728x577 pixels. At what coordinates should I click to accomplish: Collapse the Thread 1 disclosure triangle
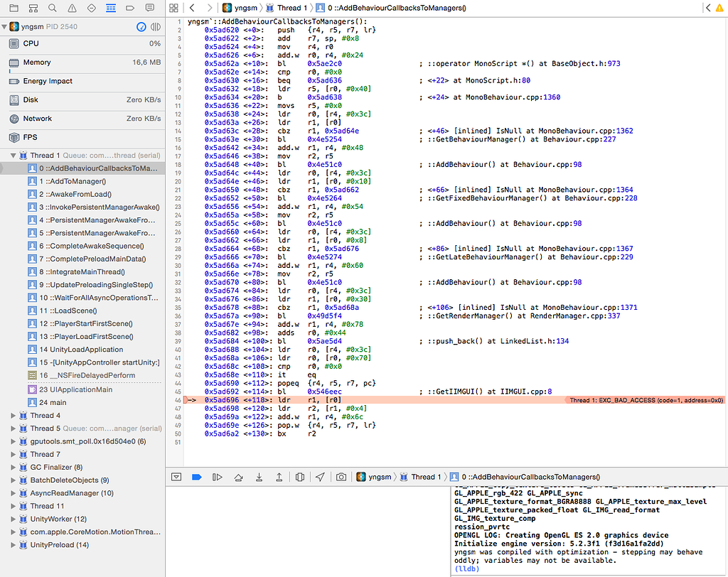[x=14, y=156]
